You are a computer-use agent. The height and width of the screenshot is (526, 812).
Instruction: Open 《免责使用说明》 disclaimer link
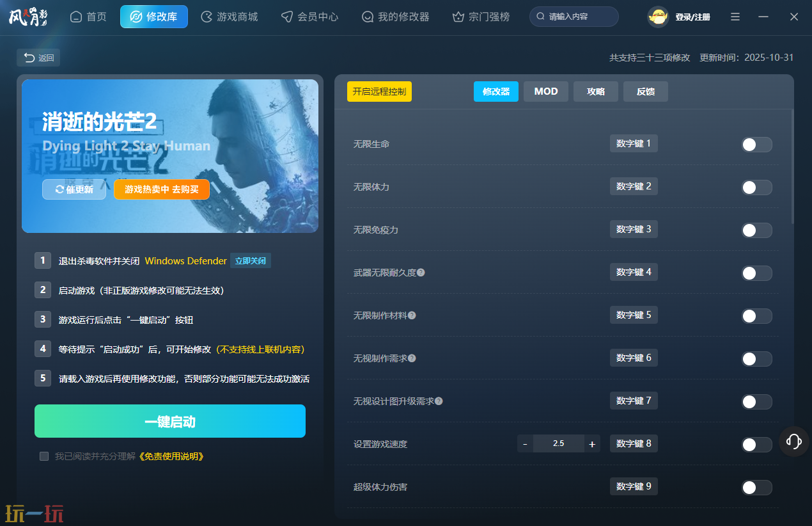tap(171, 456)
